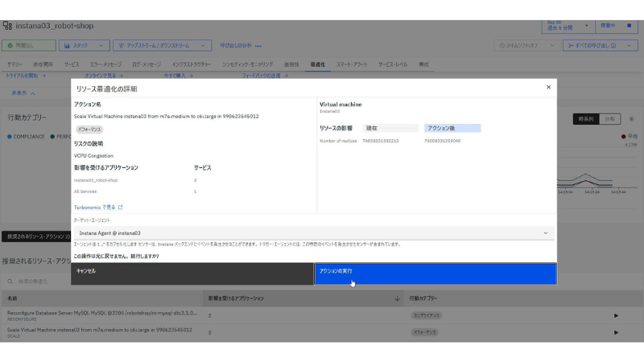
Task: Switch to the インフラストラクチャー tab
Action: (x=192, y=64)
